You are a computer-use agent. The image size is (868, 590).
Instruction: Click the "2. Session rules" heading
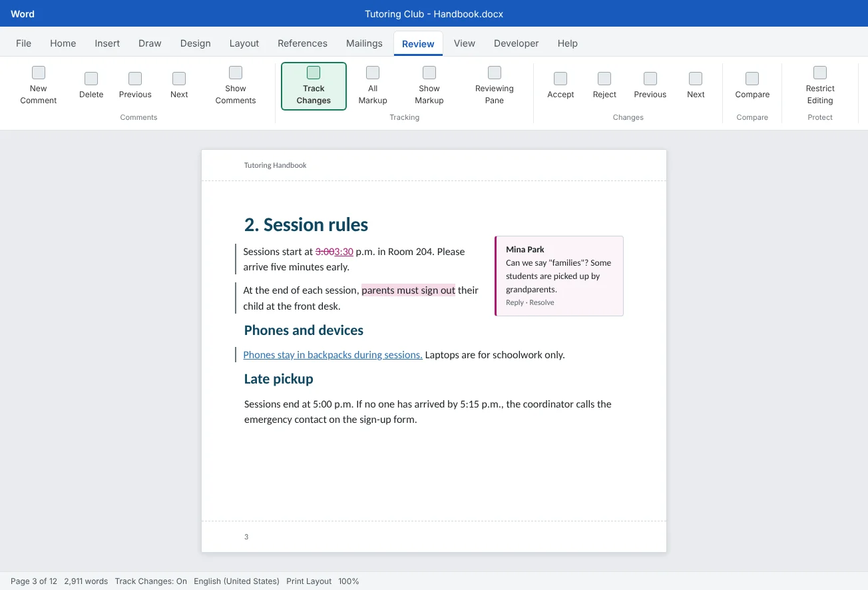306,225
